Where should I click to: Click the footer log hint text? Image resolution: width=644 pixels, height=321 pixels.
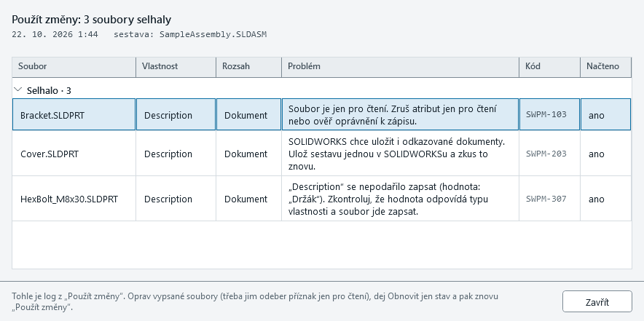[x=255, y=301]
